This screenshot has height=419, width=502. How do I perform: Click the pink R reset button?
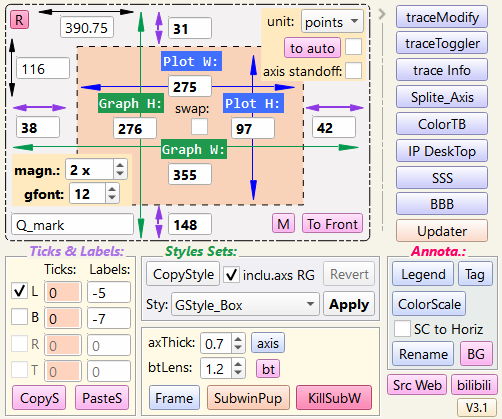19,20
